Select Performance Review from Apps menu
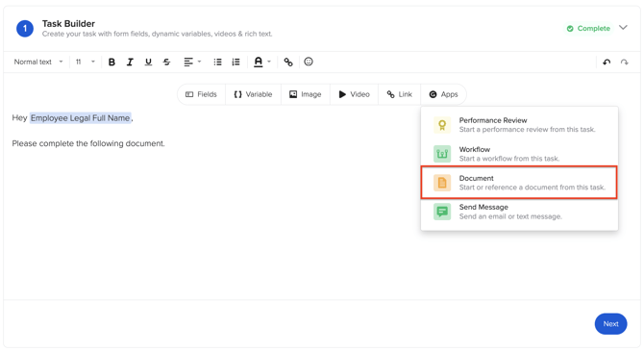 pos(519,125)
